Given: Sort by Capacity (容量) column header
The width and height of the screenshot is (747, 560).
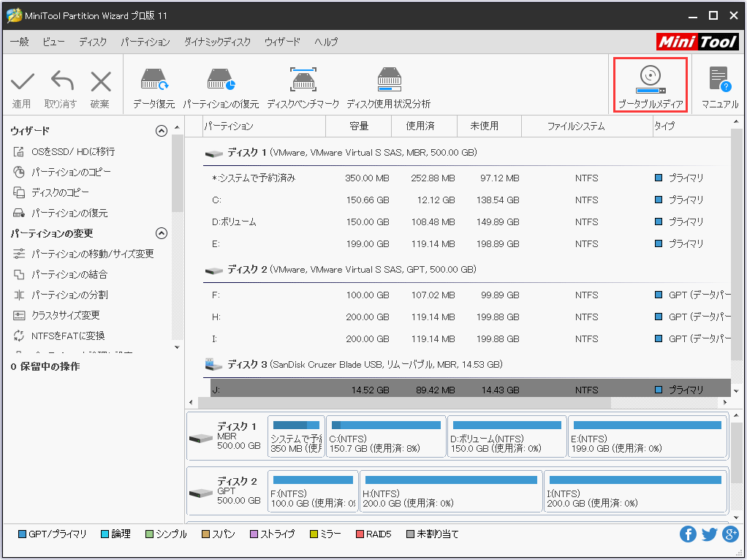Looking at the screenshot, I should 359,126.
